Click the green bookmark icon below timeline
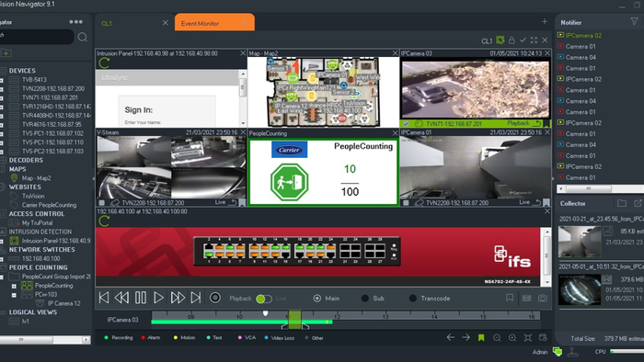 pyautogui.click(x=481, y=337)
